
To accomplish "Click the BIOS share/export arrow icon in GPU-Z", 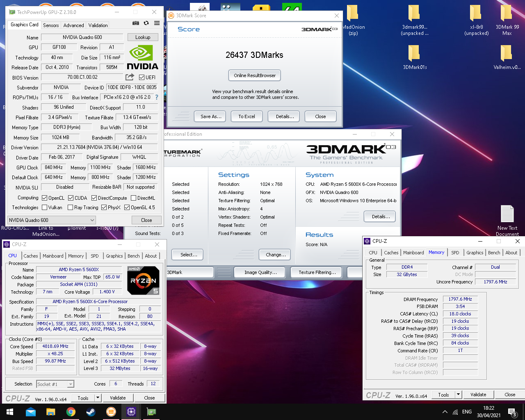I will point(130,77).
